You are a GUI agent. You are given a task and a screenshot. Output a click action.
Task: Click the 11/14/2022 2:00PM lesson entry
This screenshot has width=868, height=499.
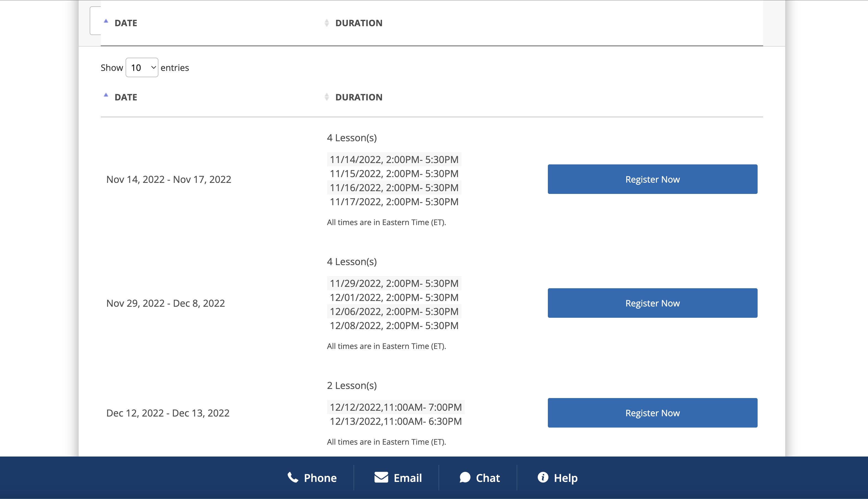click(x=394, y=159)
